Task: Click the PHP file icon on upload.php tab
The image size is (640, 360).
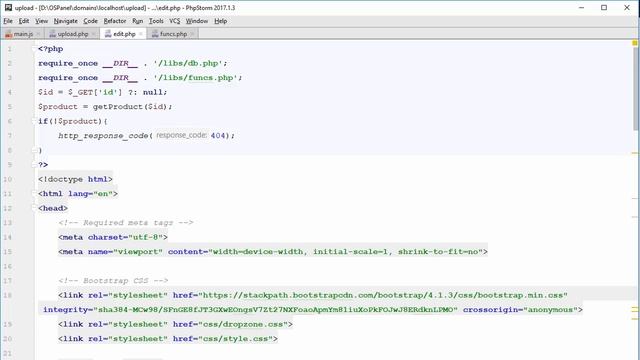Action: (x=53, y=34)
